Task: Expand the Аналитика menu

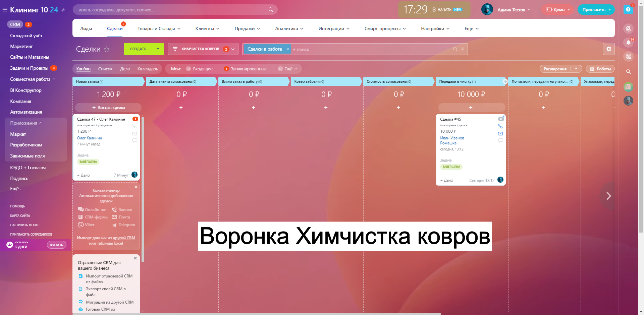Action: (x=289, y=29)
